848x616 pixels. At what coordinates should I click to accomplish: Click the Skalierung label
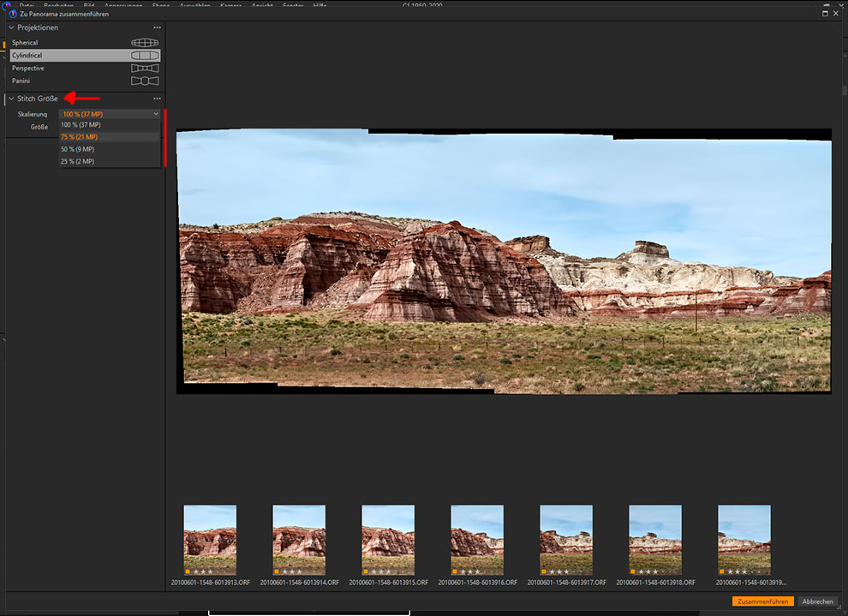pos(33,114)
